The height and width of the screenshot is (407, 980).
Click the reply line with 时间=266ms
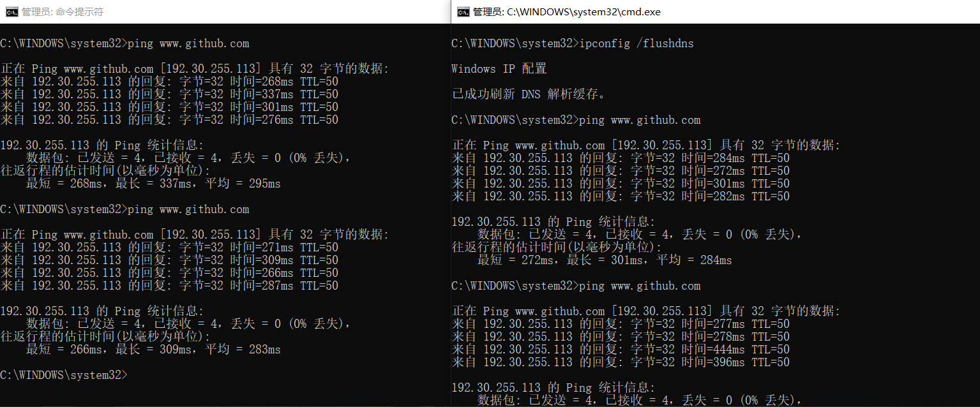[169, 273]
